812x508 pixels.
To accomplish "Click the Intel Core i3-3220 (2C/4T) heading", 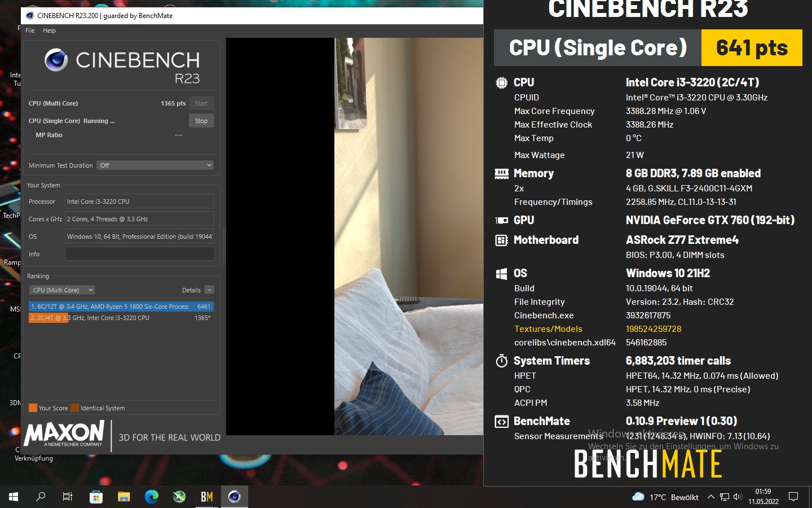I will click(692, 82).
